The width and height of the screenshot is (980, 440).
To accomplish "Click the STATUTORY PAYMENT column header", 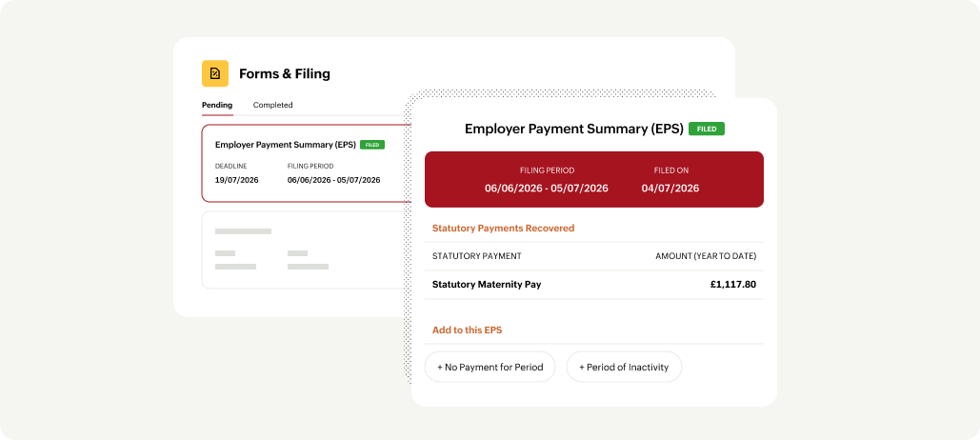I will pyautogui.click(x=477, y=256).
